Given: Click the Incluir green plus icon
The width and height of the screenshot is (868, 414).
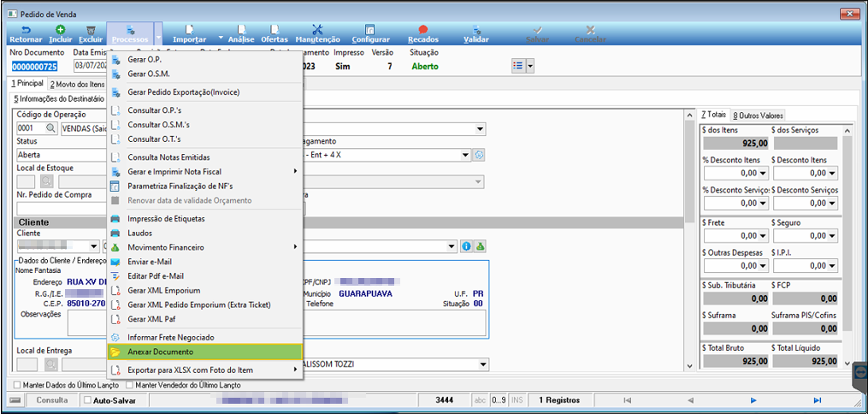Looking at the screenshot, I should pyautogui.click(x=61, y=30).
